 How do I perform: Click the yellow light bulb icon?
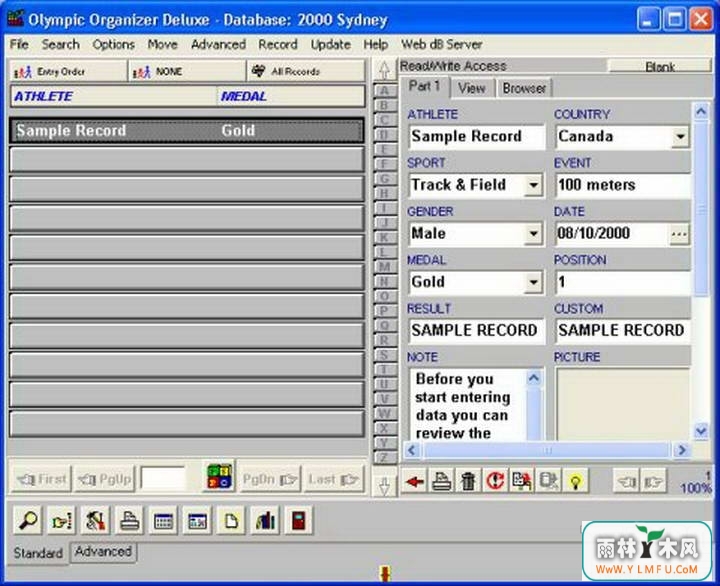click(x=575, y=481)
